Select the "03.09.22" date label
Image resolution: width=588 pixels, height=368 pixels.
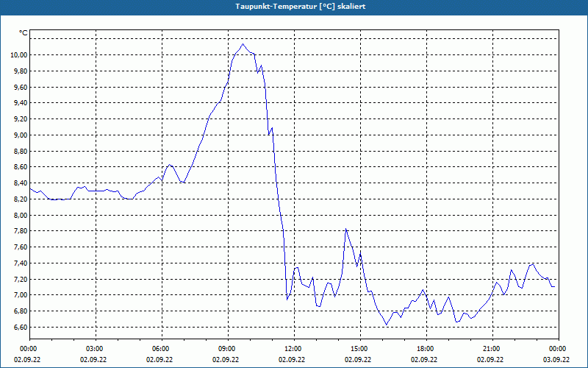556,360
